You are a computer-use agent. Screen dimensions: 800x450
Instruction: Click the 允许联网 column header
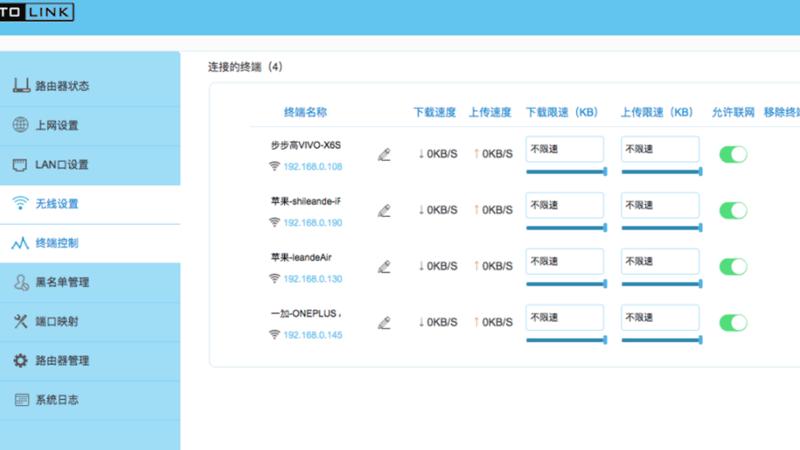[733, 112]
